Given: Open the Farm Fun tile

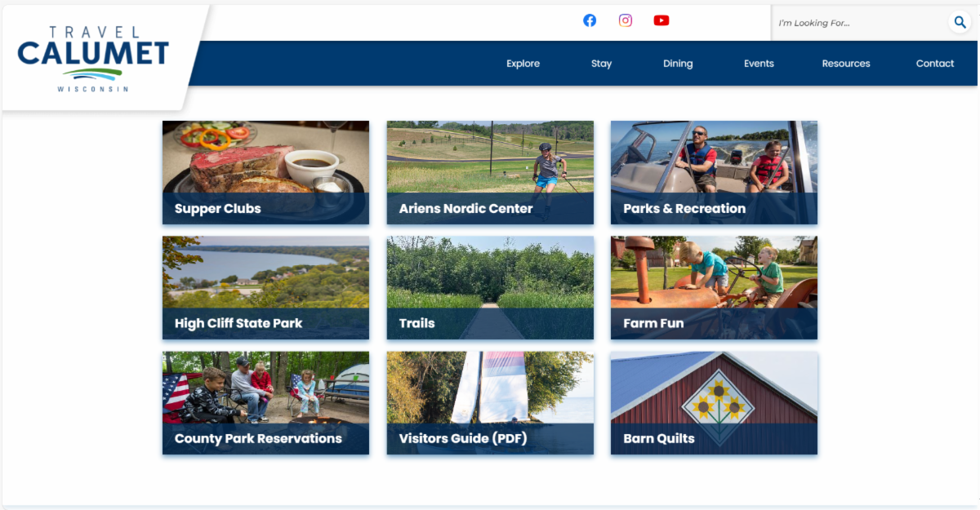Looking at the screenshot, I should point(714,287).
